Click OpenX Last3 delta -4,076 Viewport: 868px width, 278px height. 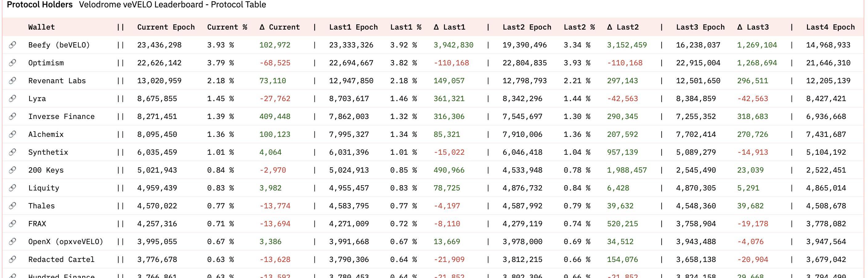tap(750, 241)
